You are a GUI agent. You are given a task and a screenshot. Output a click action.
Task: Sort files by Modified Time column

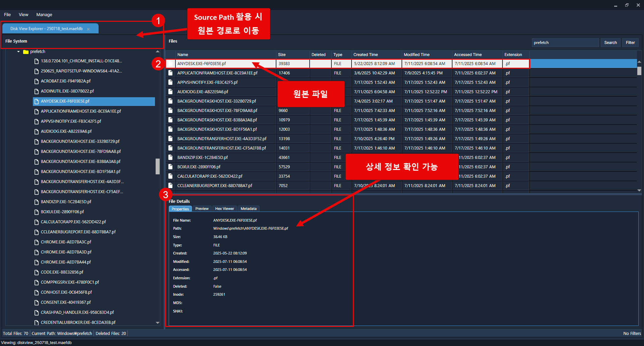pos(416,55)
